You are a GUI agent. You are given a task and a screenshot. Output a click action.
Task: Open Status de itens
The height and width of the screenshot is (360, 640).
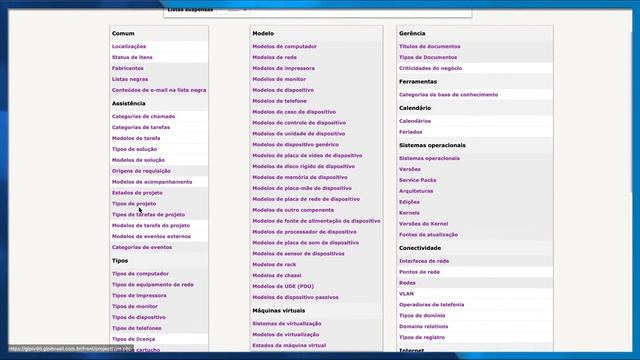132,58
